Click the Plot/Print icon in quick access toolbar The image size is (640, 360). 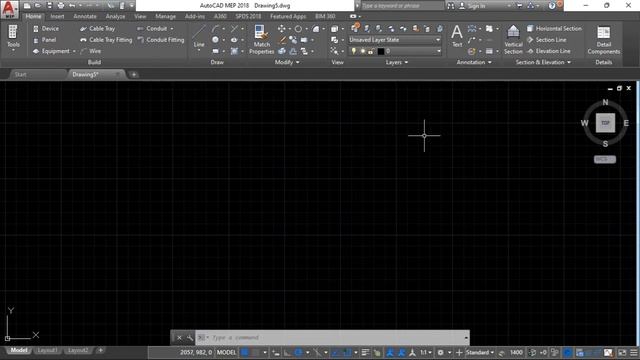pos(61,6)
